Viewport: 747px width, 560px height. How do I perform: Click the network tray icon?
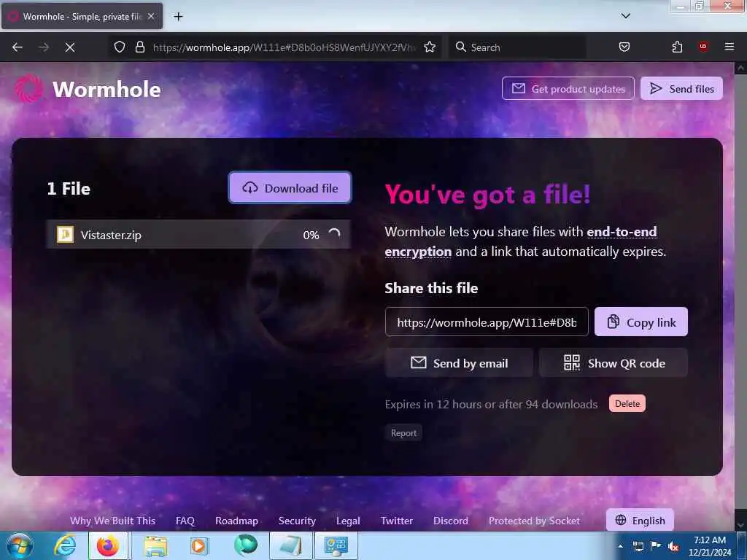pyautogui.click(x=638, y=546)
